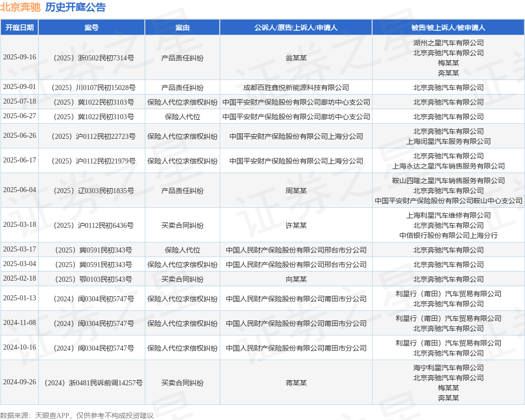The width and height of the screenshot is (525, 420).
Task: Click defendant 上海利星汽车维修有限公司
Action: (x=449, y=216)
